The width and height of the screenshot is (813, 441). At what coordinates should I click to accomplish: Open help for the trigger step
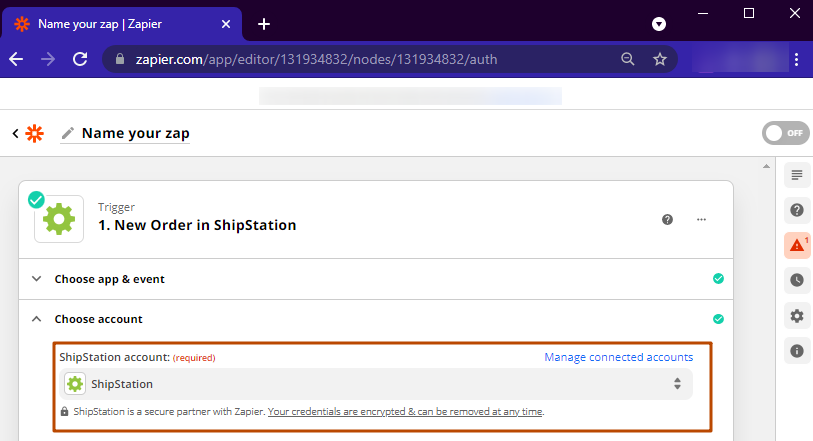(667, 219)
